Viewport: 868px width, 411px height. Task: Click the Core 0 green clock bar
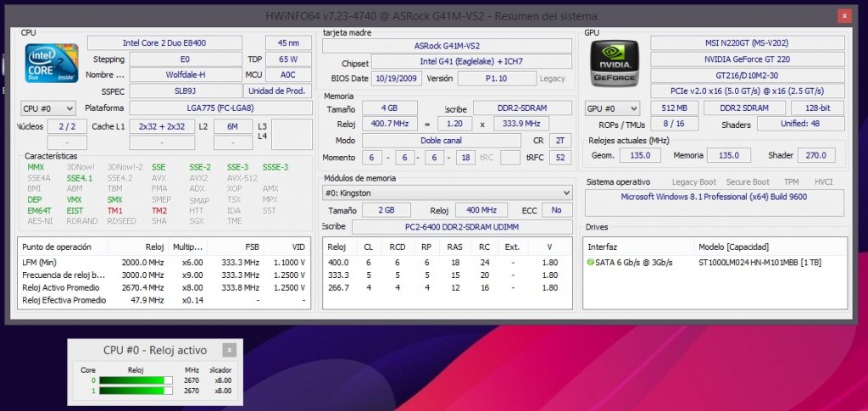click(x=131, y=380)
